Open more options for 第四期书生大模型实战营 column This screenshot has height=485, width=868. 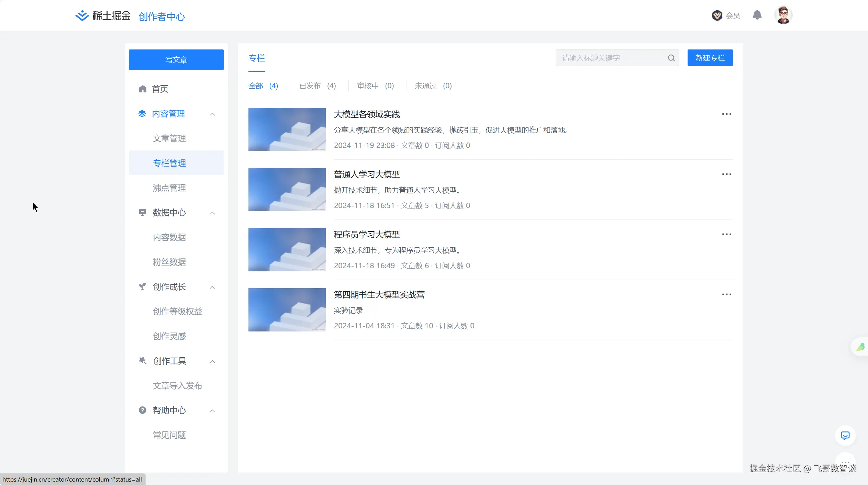tap(726, 294)
